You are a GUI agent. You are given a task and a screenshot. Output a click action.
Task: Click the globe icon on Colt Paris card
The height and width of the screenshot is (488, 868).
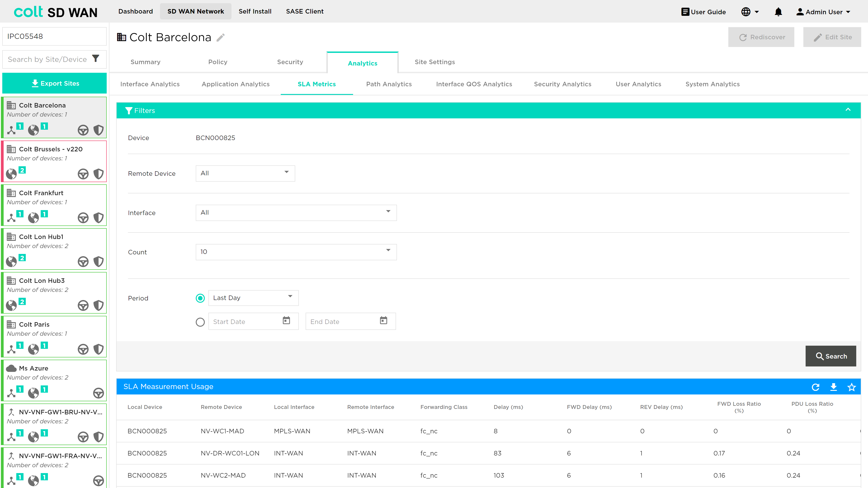(33, 349)
